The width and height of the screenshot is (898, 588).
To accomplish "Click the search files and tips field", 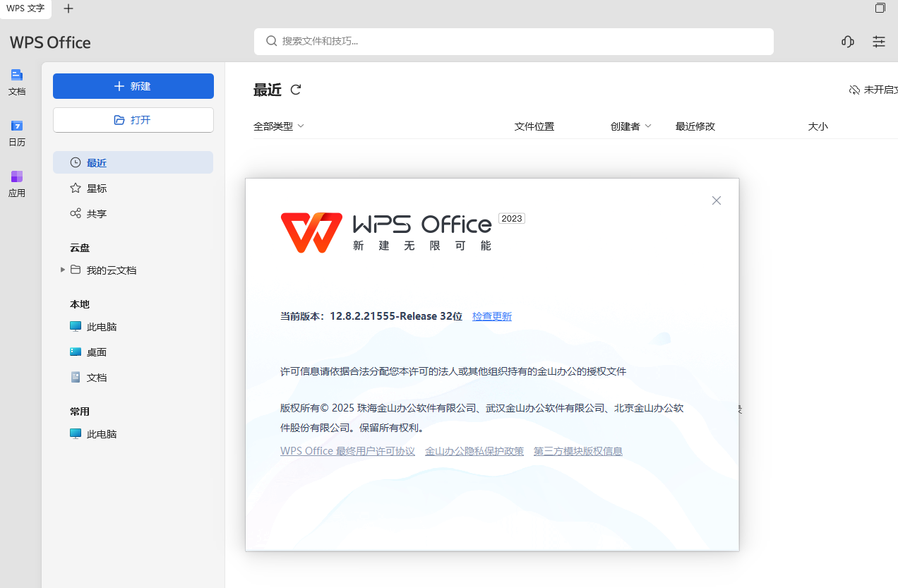I will [514, 41].
